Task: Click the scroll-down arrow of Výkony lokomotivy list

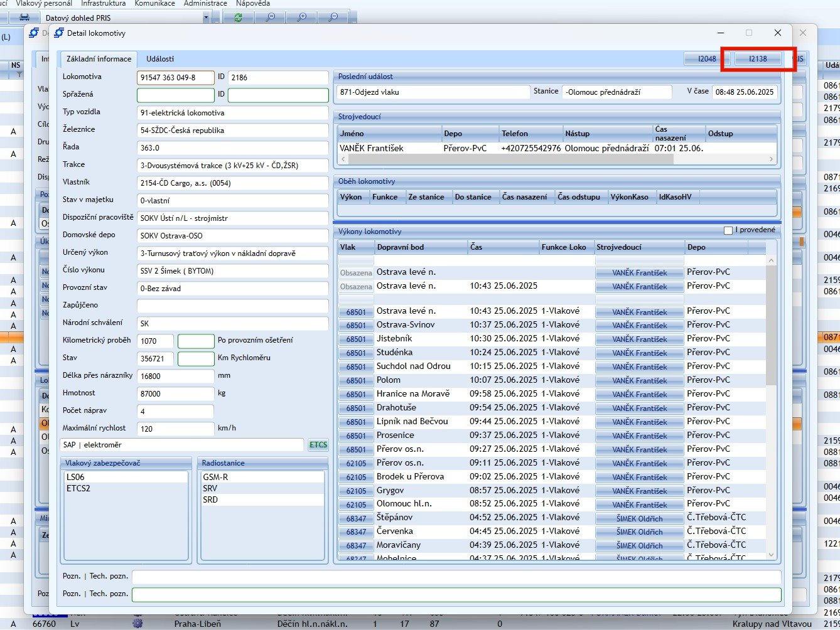Action: point(771,555)
